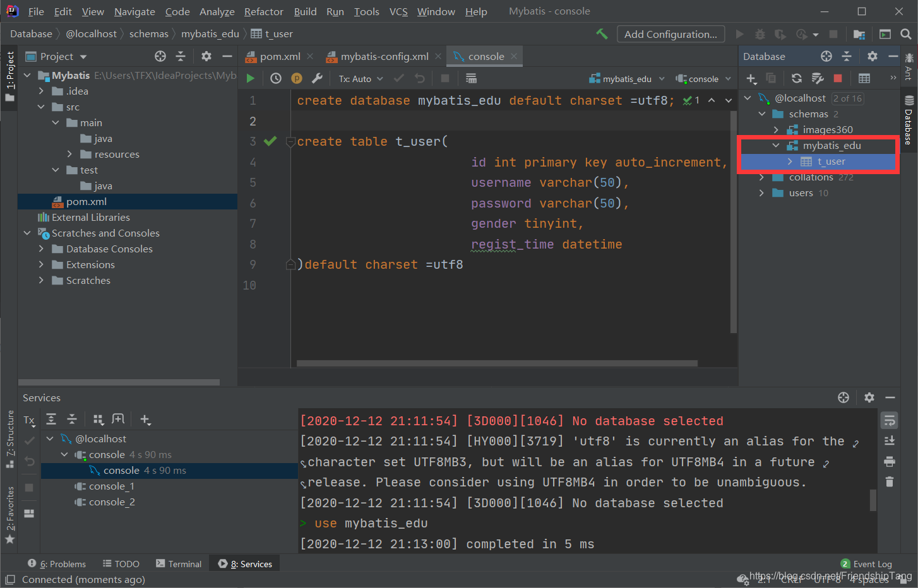
Task: Click scroll to end icon in output pane
Action: tap(890, 440)
